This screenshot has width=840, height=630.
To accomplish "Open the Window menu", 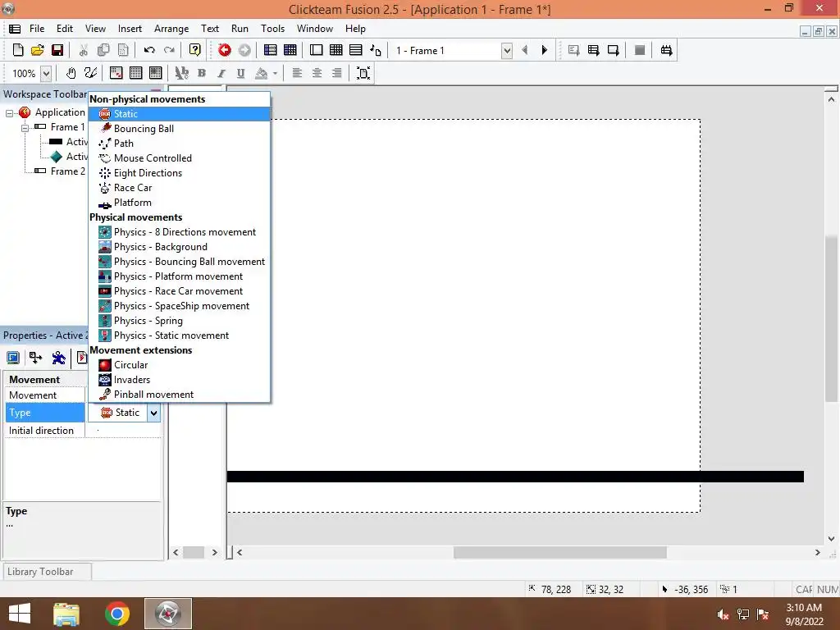I will [315, 29].
